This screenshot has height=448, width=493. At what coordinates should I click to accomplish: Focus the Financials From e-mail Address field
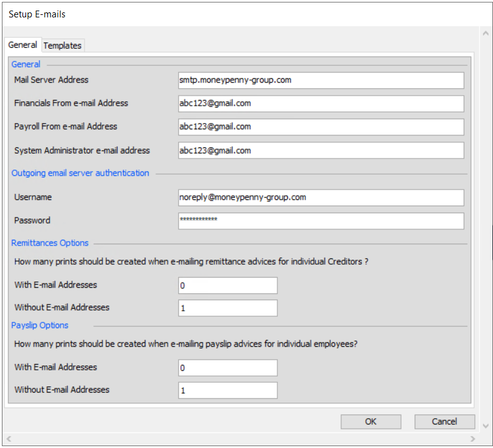[321, 104]
